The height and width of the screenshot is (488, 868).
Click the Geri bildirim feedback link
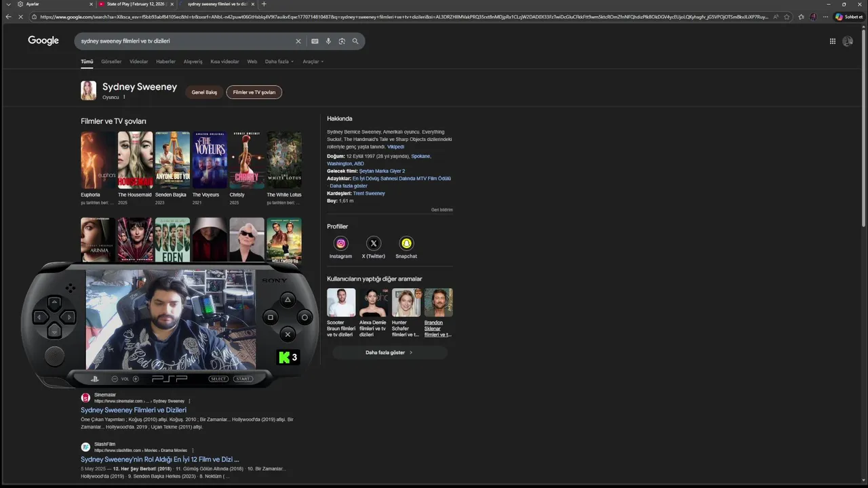pos(442,209)
